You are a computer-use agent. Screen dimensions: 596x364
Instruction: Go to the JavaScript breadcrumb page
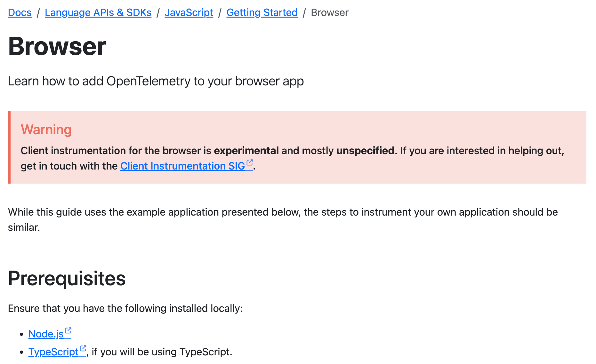point(189,12)
